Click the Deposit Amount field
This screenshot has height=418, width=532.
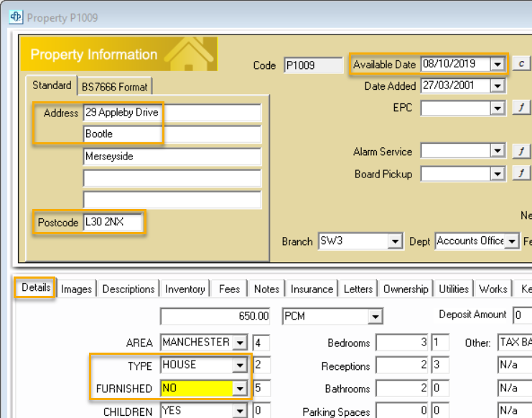point(522,315)
